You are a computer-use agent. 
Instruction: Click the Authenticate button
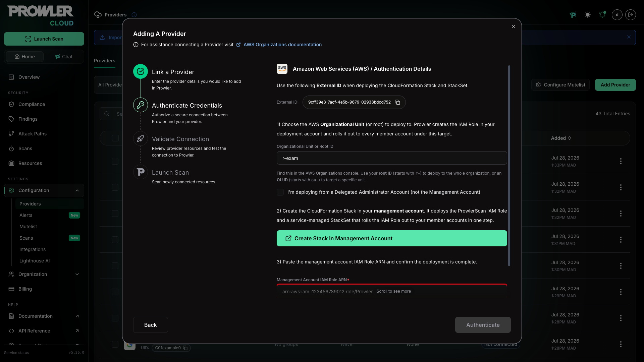click(x=483, y=325)
